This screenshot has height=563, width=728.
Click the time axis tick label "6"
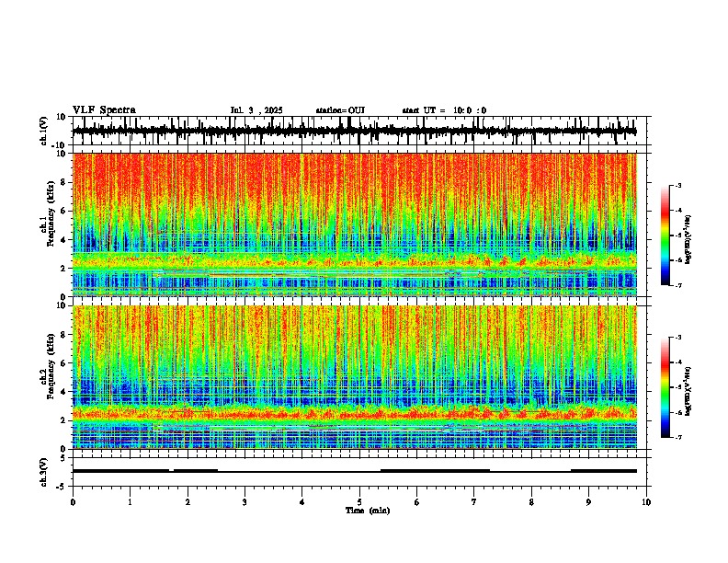coord(417,502)
